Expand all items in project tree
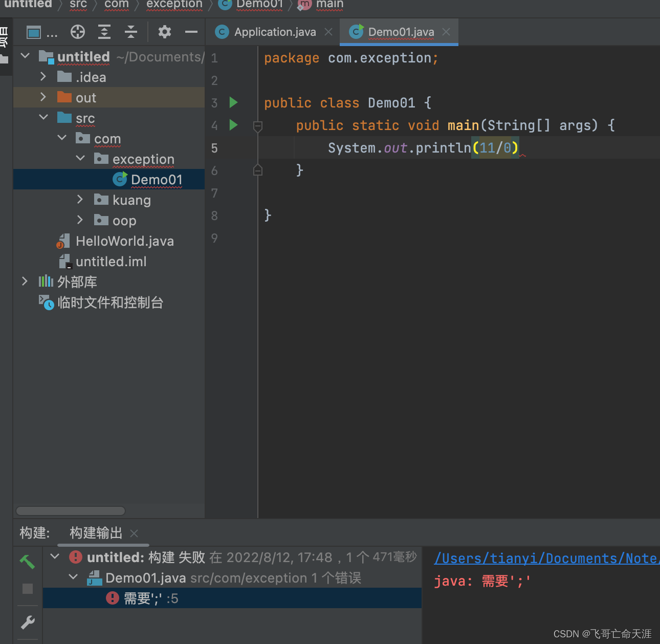The height and width of the screenshot is (644, 660). click(104, 32)
